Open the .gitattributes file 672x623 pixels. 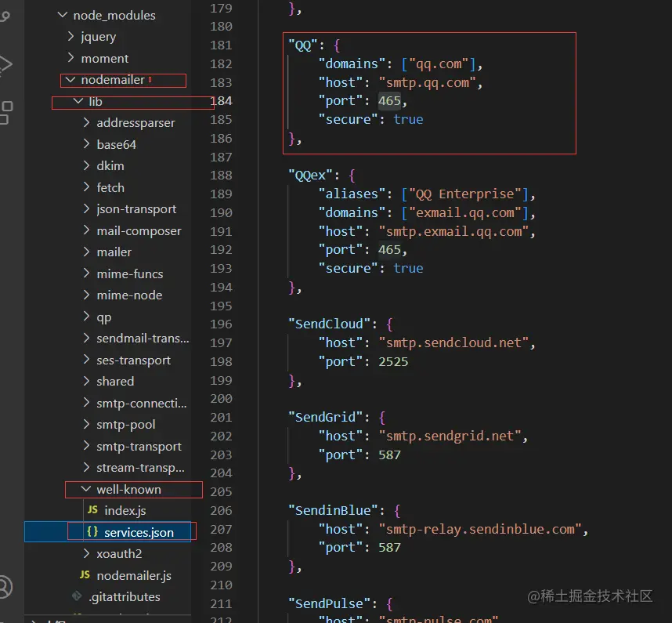tap(125, 596)
